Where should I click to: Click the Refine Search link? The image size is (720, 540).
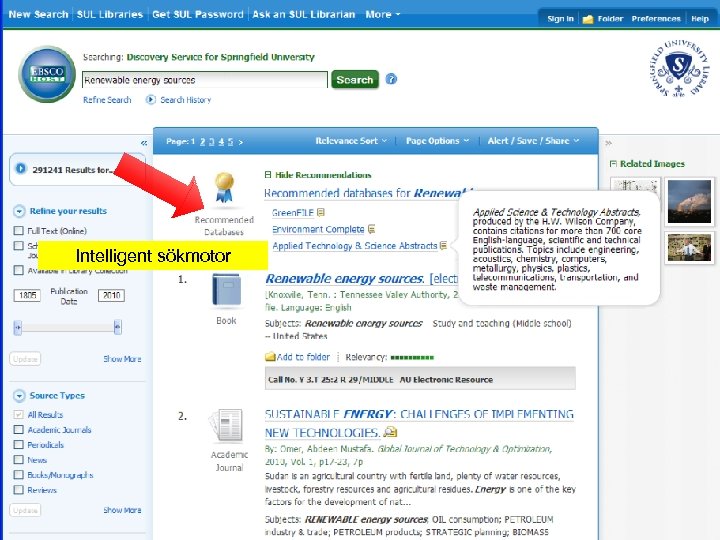(107, 100)
